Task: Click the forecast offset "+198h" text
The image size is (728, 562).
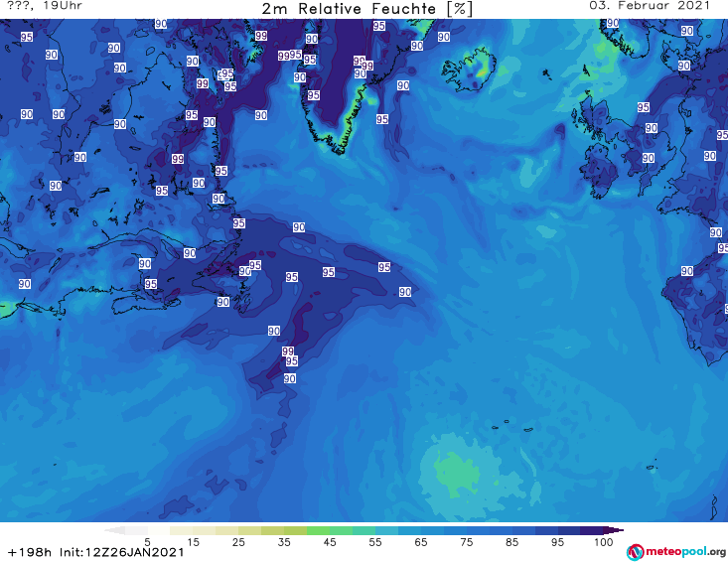Action: tap(30, 552)
